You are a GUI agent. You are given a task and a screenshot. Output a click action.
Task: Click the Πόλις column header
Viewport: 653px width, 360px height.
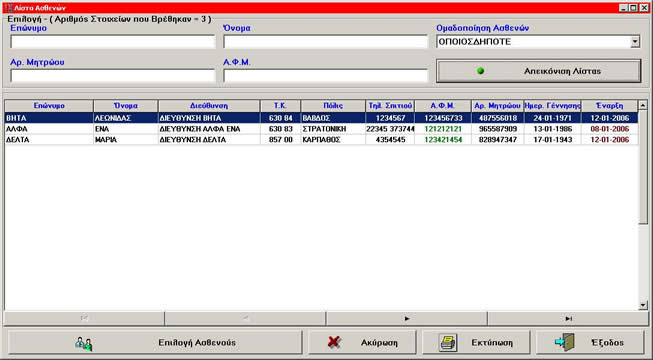[x=333, y=106]
